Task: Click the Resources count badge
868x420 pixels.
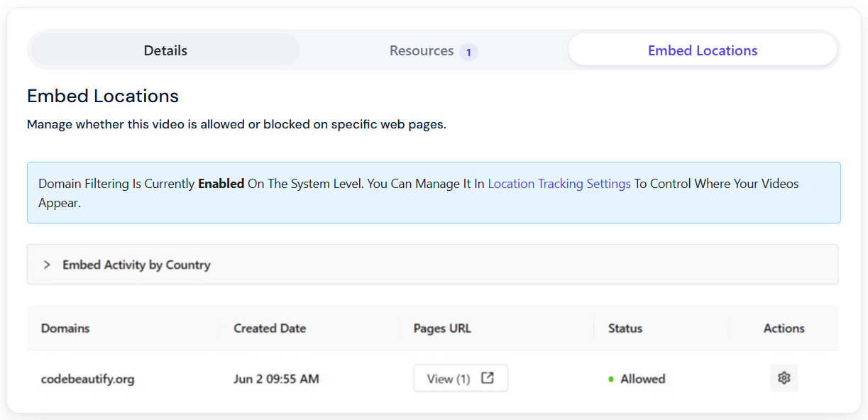Action: pos(468,52)
